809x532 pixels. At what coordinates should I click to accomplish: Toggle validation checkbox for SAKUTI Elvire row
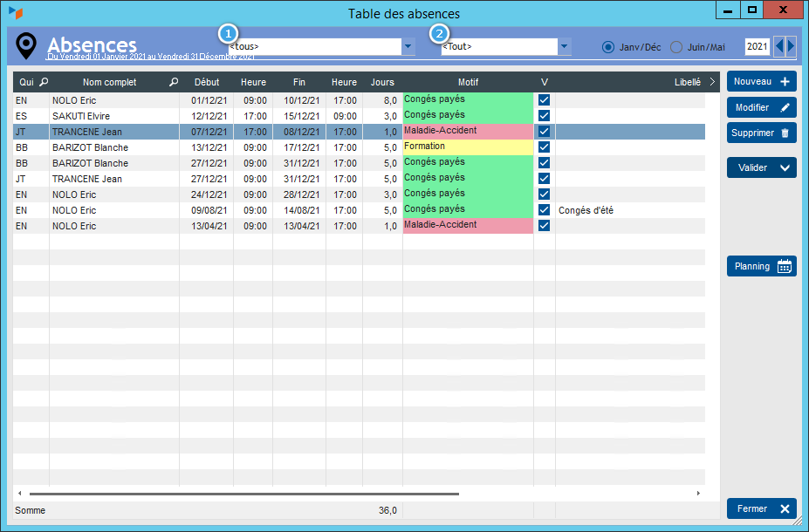(x=545, y=116)
